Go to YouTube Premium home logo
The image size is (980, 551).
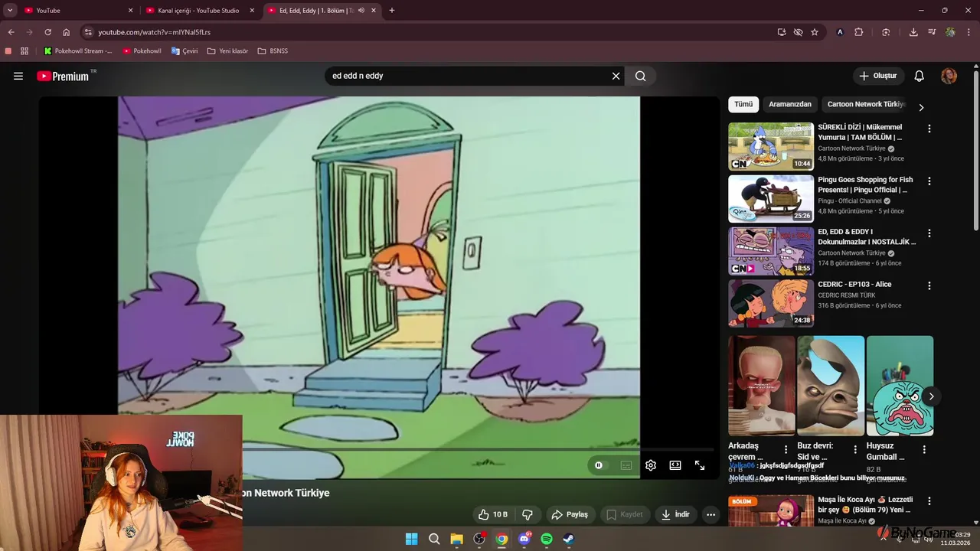click(63, 76)
